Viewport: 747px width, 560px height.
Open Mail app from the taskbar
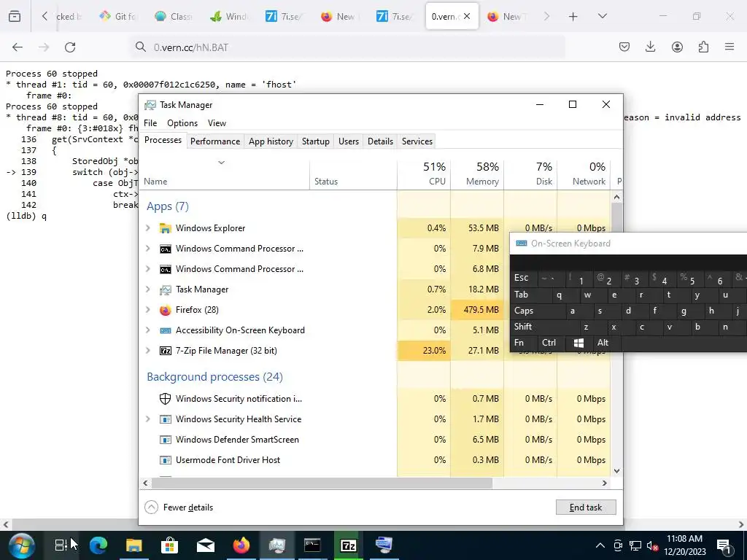(x=205, y=545)
